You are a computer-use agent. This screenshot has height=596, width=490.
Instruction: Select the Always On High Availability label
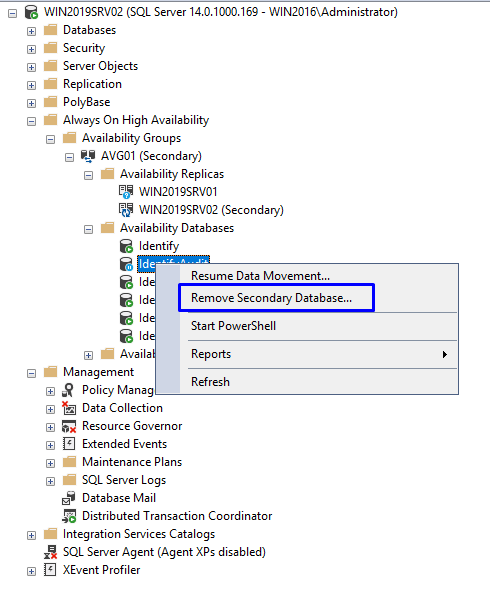point(136,120)
